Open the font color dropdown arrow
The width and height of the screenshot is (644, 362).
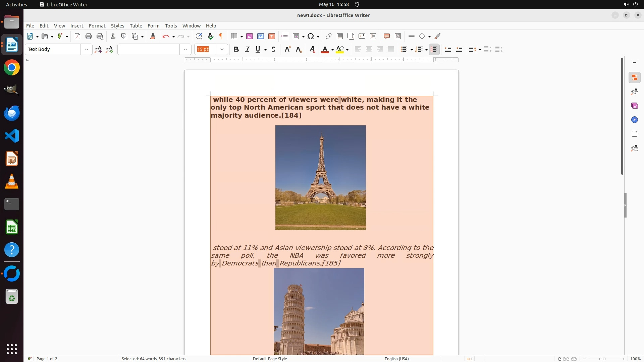[x=332, y=50]
